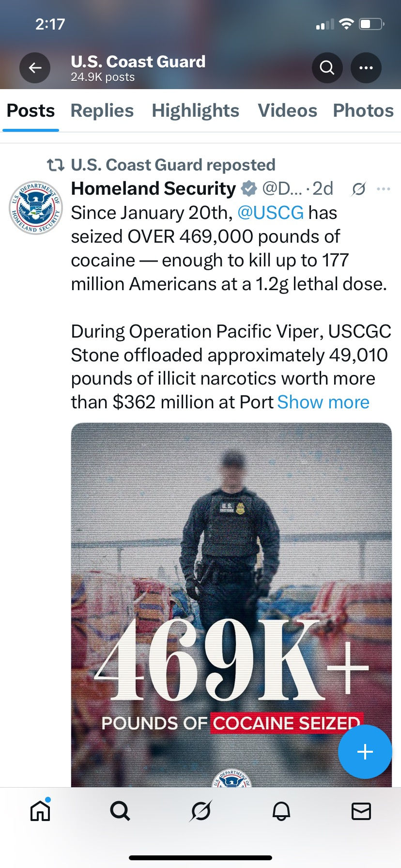Open the 469K+ cocaine seized image
This screenshot has height=868, width=401.
[231, 581]
